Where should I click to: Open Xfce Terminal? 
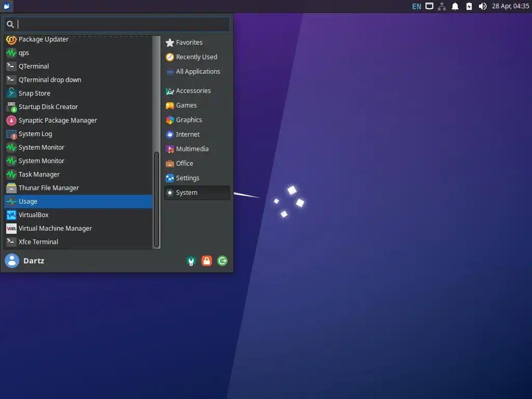(78, 242)
